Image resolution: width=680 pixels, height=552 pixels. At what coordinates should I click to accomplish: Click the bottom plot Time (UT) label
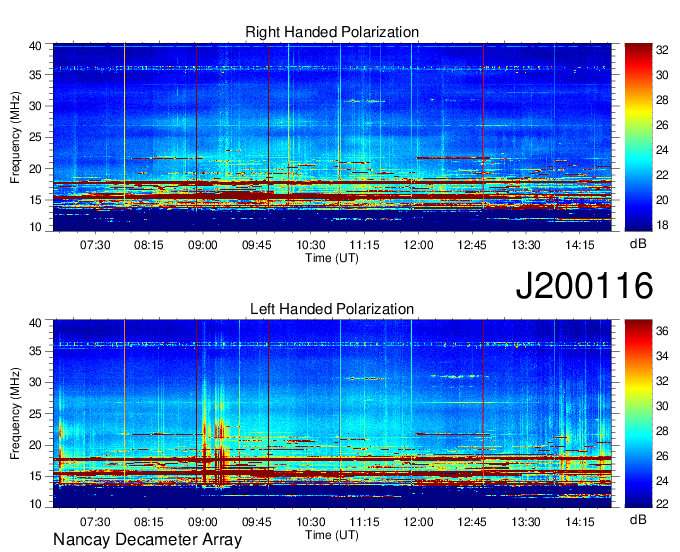point(332,535)
